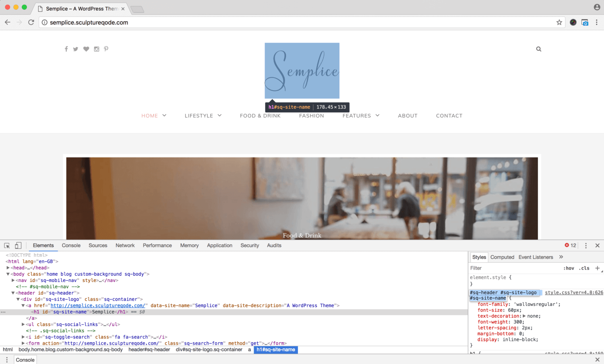Switch to Network tab

pos(125,246)
